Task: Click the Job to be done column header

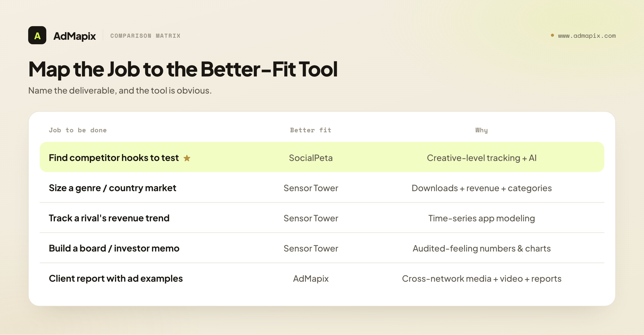Action: [x=78, y=130]
